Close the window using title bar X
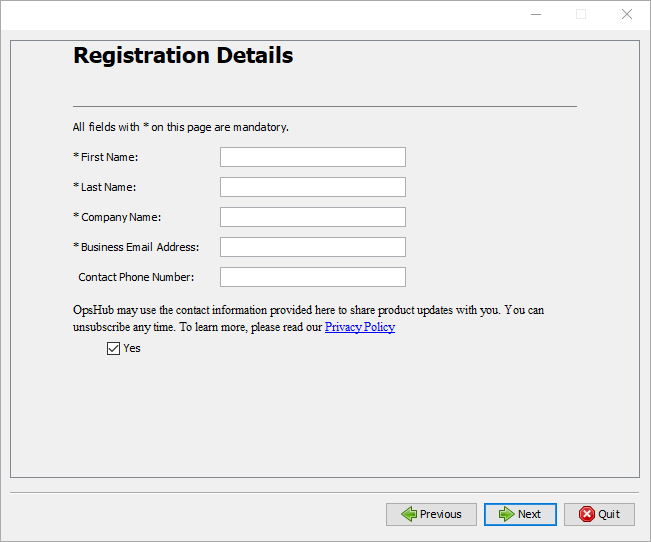The width and height of the screenshot is (651, 542). point(627,14)
